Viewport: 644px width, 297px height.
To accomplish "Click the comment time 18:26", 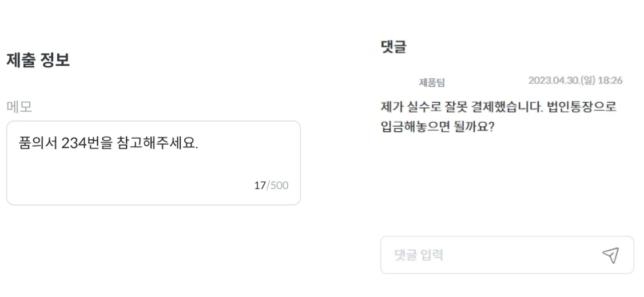I will click(609, 82).
